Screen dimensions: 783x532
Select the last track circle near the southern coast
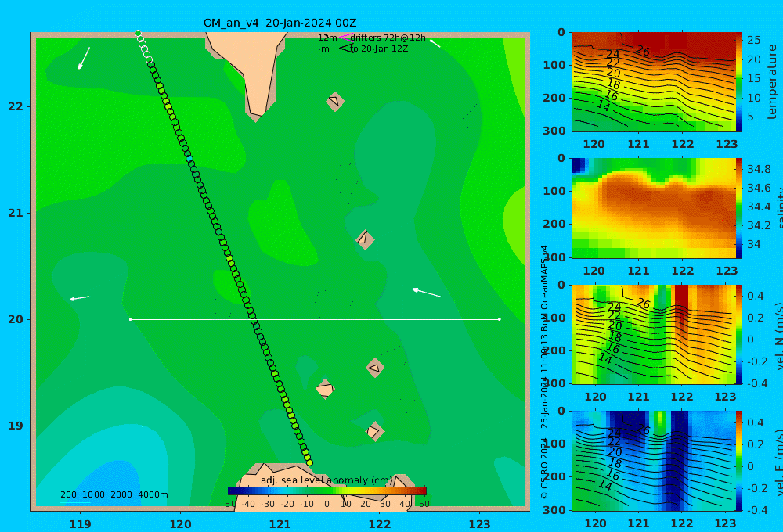click(309, 462)
